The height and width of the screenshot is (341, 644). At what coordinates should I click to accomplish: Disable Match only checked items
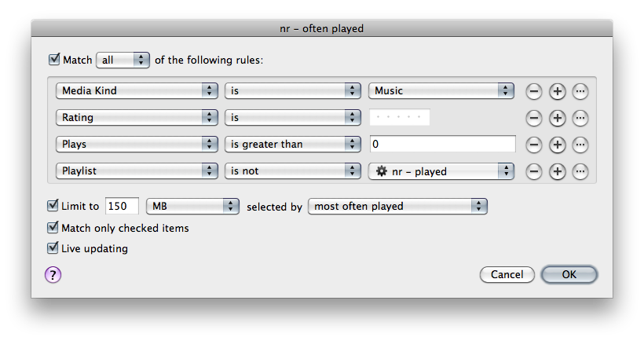tap(53, 227)
